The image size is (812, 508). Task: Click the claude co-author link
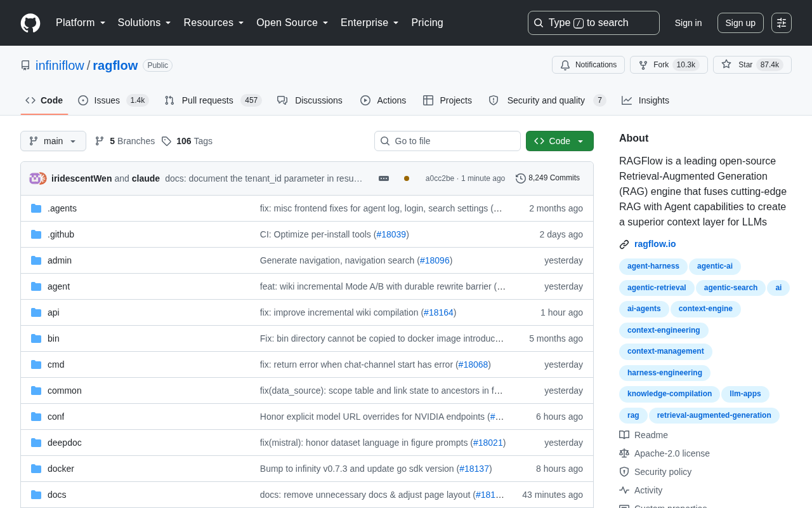point(146,178)
